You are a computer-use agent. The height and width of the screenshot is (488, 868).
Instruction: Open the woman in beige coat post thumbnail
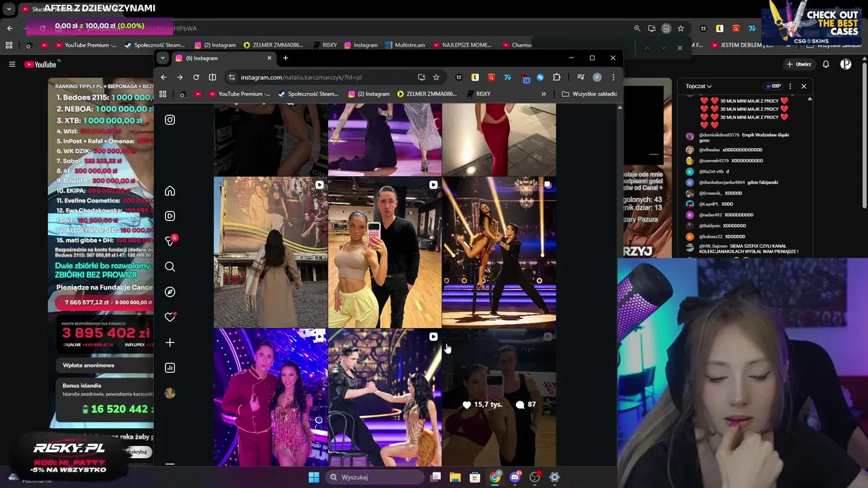click(x=271, y=252)
